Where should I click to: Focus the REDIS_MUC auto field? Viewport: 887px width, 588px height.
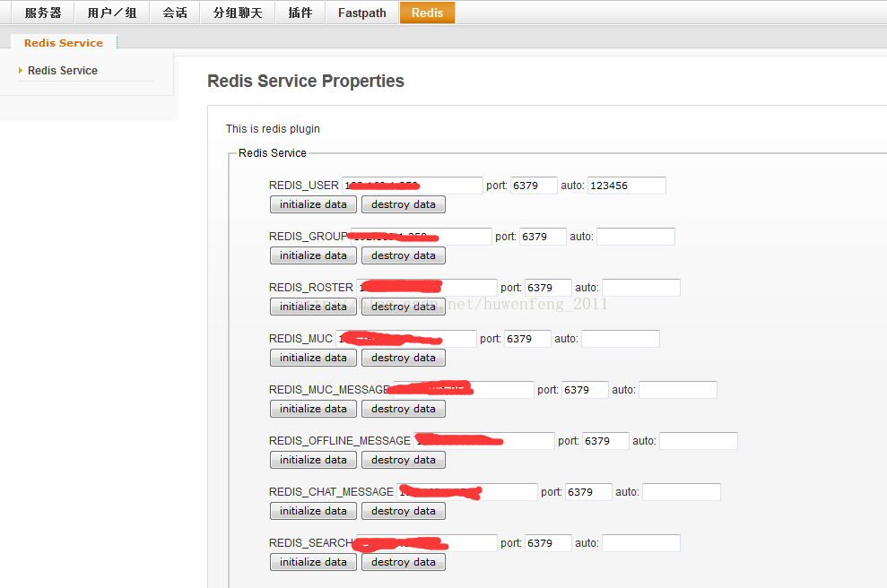[x=621, y=339]
